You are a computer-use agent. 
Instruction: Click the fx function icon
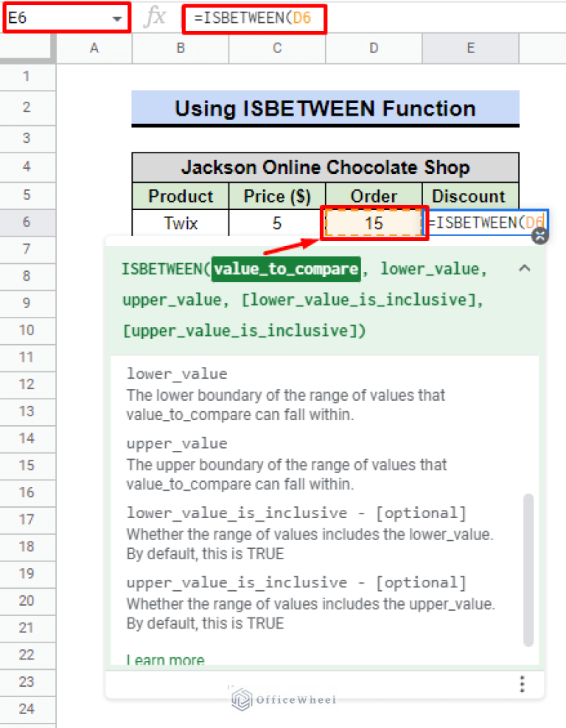(155, 18)
